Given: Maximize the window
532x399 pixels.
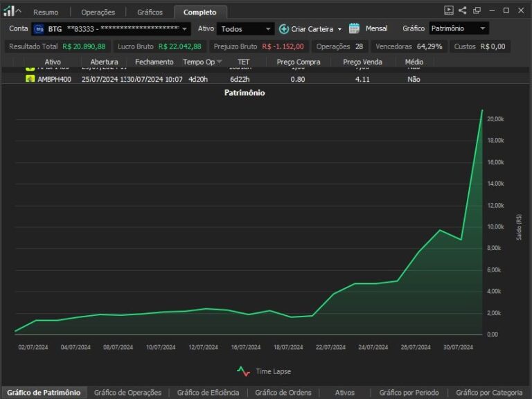Looking at the screenshot, I should tap(506, 10).
